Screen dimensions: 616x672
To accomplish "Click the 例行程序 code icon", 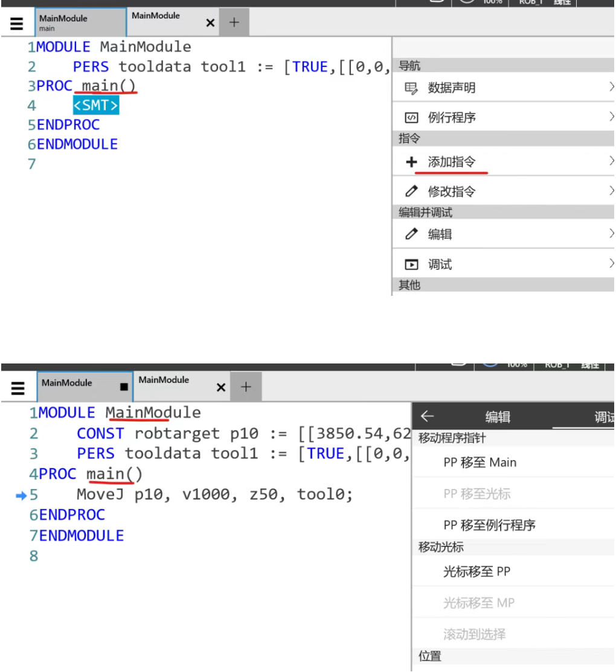I will pos(411,118).
